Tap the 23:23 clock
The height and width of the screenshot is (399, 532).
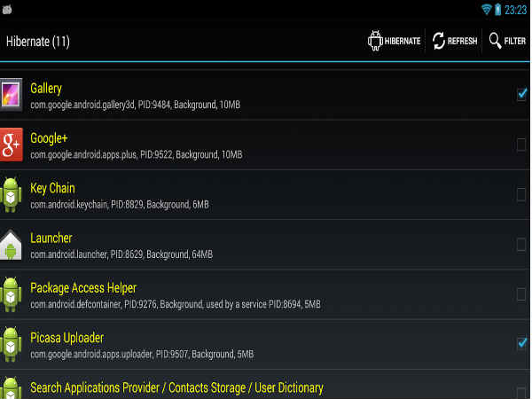pyautogui.click(x=515, y=10)
